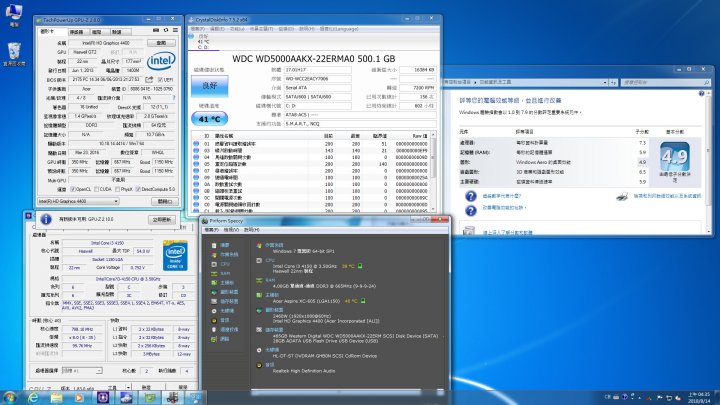Select Network in the Speccy sidebar
The image size is (720, 405).
point(220,339)
